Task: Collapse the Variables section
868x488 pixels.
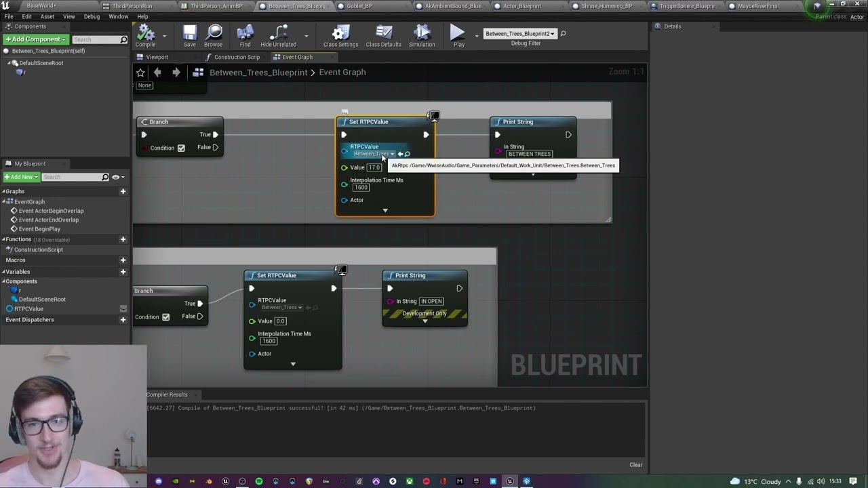Action: 3,272
